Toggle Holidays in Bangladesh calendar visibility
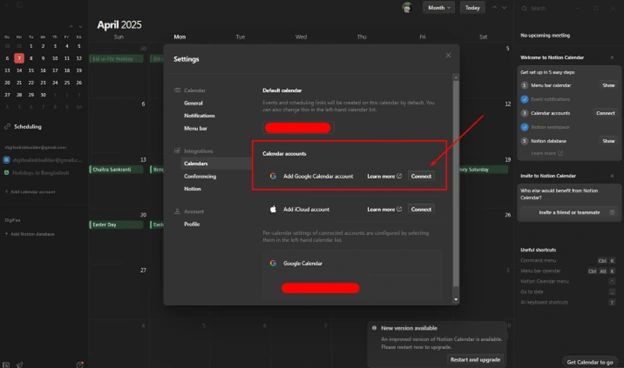The height and width of the screenshot is (368, 624). 6,173
